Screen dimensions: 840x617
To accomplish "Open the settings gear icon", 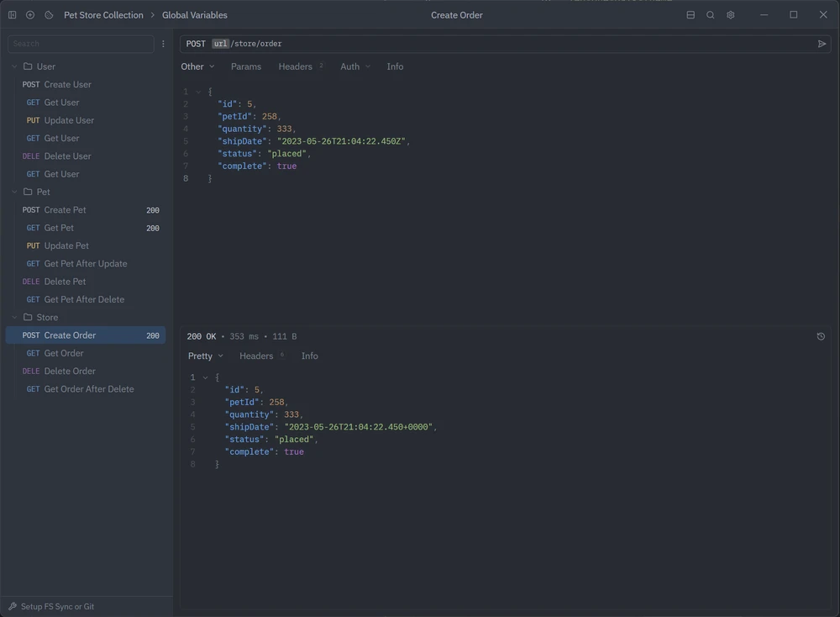I will (731, 15).
